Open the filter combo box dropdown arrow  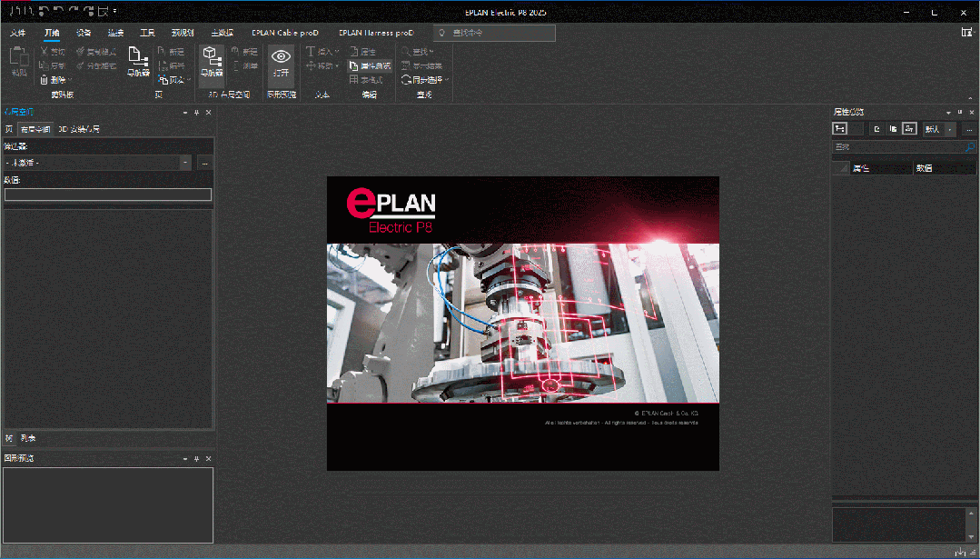185,163
